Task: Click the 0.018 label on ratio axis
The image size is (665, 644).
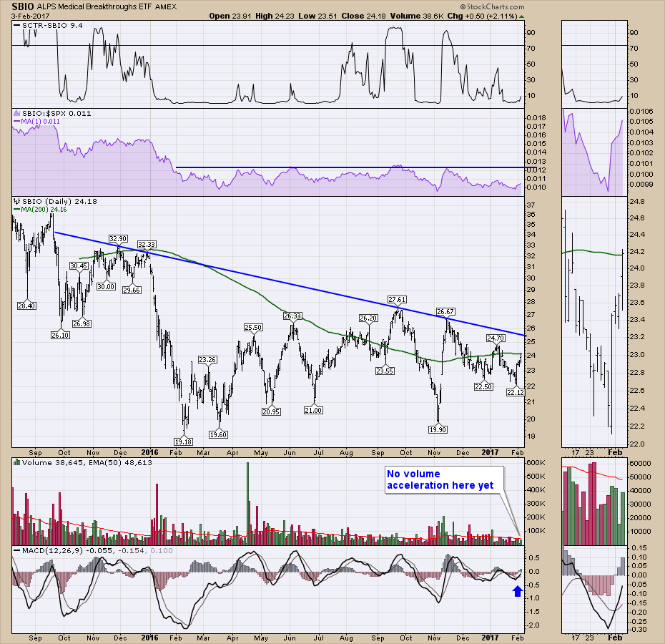Action: pos(536,118)
